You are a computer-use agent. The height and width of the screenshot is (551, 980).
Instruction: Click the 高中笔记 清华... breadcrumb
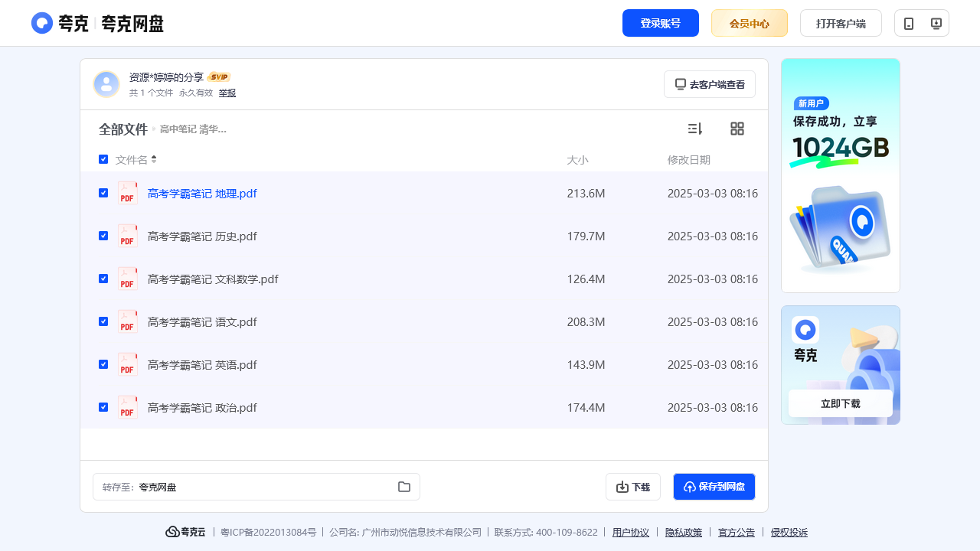pos(193,129)
